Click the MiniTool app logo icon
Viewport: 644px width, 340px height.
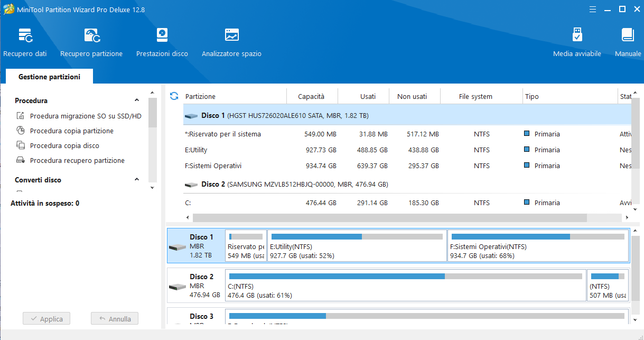pos(8,9)
